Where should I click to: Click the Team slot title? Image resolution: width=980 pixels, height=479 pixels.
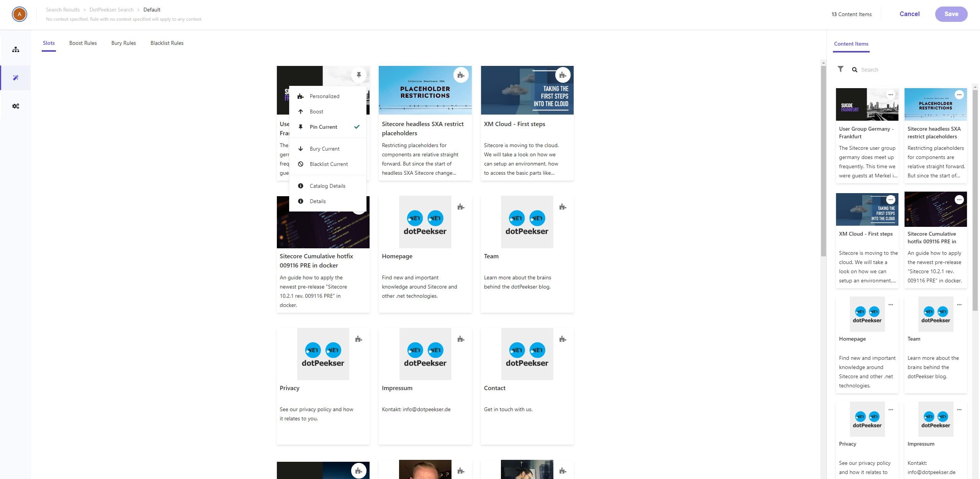tap(491, 256)
